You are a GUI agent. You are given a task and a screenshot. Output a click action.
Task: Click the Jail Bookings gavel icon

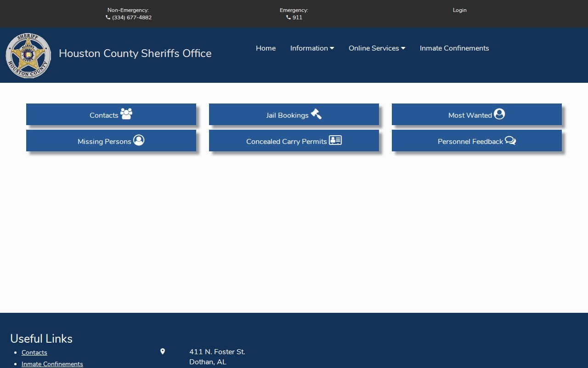316,114
